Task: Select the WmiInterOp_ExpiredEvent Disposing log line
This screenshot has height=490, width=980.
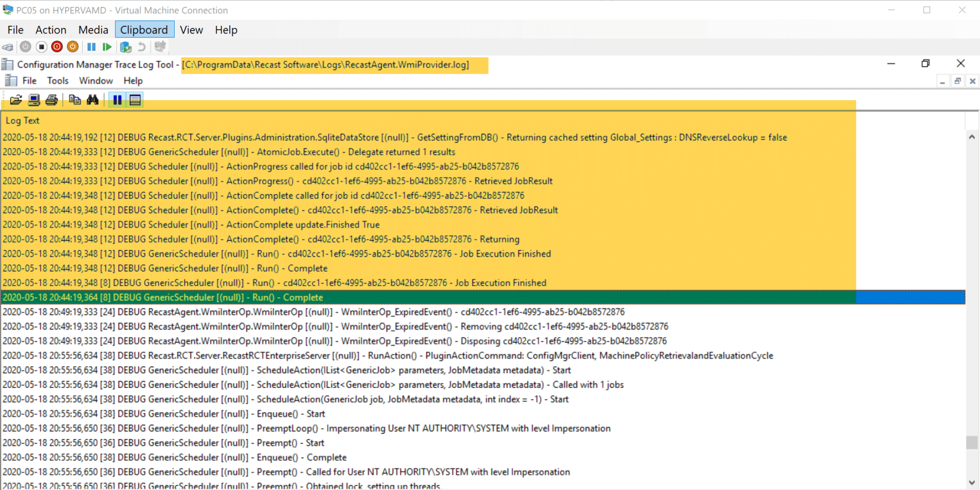Action: 335,341
